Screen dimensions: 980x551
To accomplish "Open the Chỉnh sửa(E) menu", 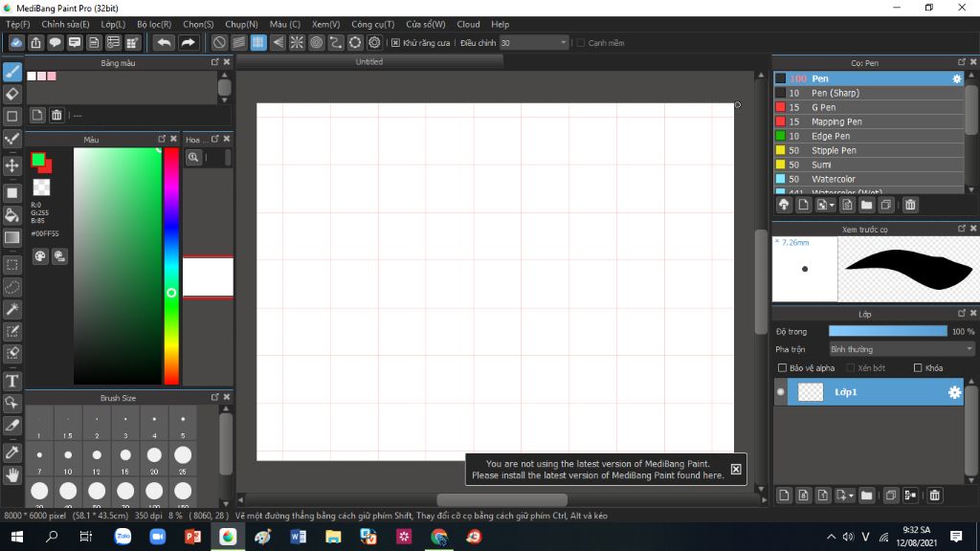I will 65,24.
